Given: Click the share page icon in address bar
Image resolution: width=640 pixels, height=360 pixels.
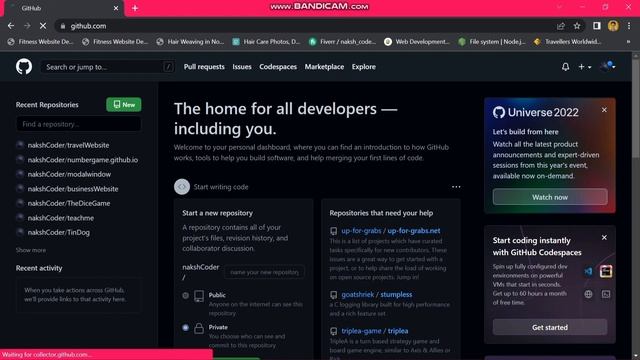Looking at the screenshot, I should coord(561,26).
